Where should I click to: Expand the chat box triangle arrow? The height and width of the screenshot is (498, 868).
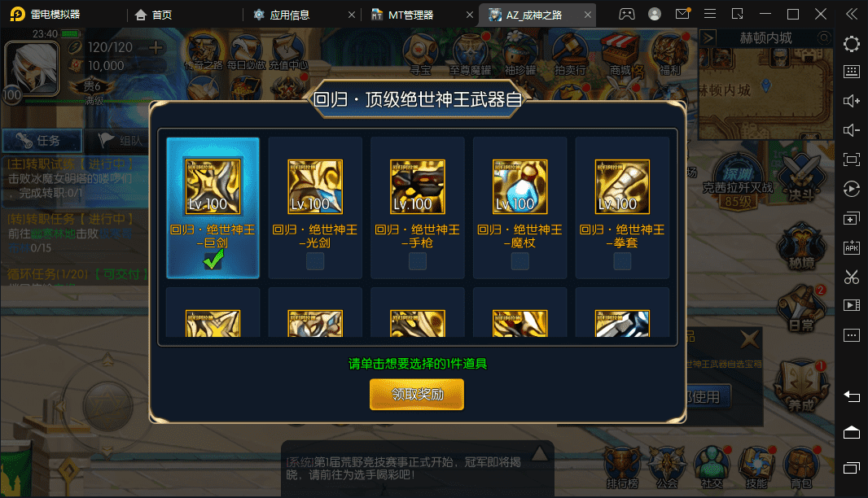pos(540,454)
